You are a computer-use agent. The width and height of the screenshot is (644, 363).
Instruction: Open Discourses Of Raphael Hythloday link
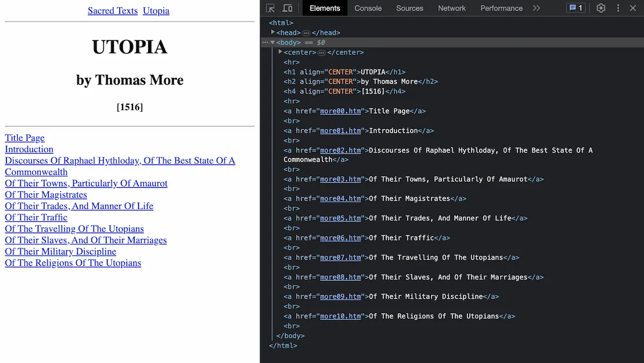click(120, 166)
